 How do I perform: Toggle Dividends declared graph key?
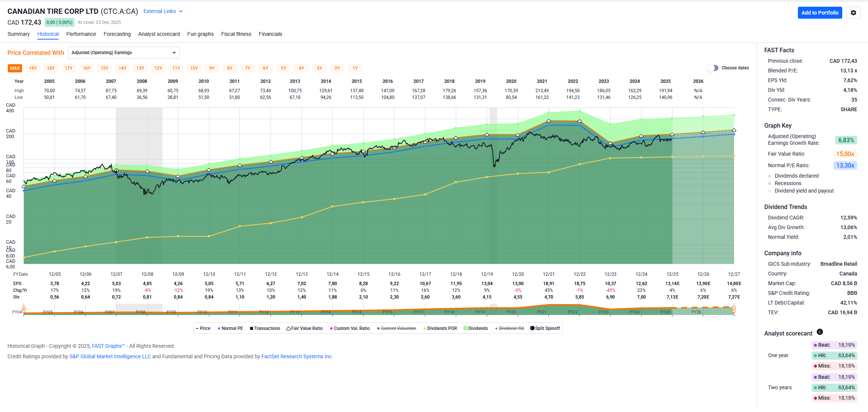[796, 176]
